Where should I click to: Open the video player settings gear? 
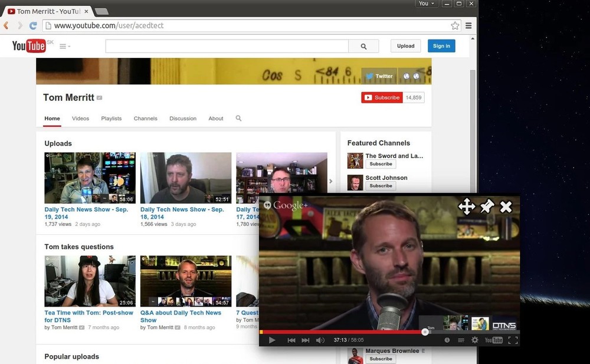[475, 340]
